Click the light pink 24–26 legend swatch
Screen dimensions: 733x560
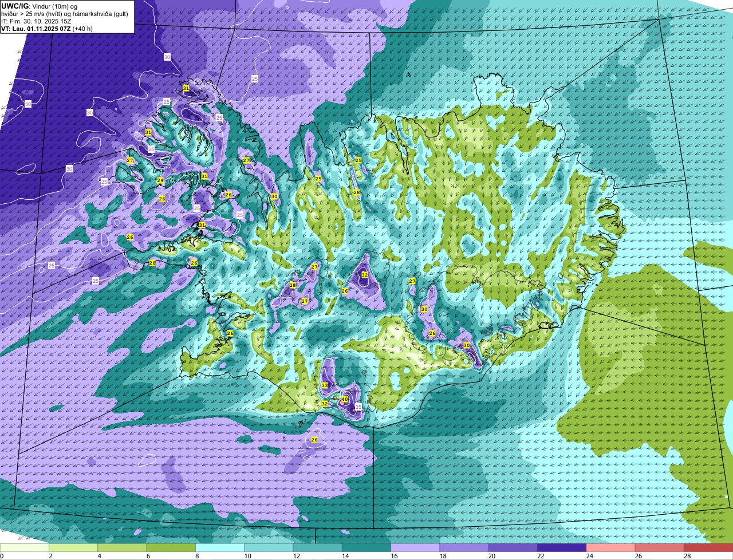(x=611, y=547)
